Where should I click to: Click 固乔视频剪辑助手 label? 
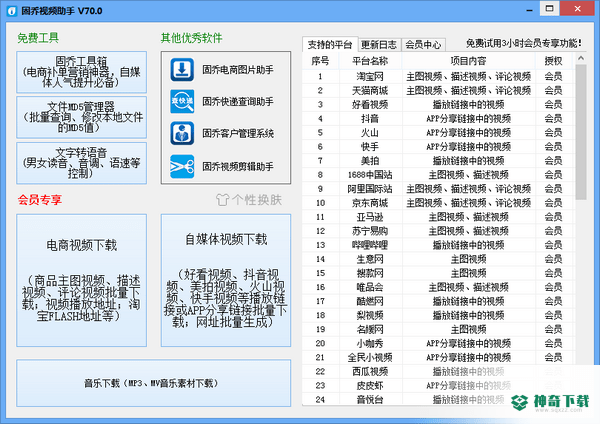[238, 166]
